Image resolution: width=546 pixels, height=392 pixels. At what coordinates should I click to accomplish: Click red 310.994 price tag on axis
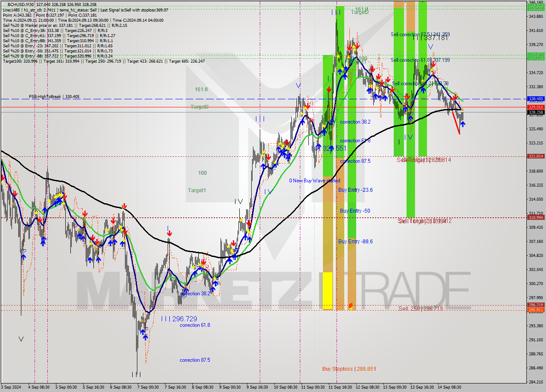point(536,217)
